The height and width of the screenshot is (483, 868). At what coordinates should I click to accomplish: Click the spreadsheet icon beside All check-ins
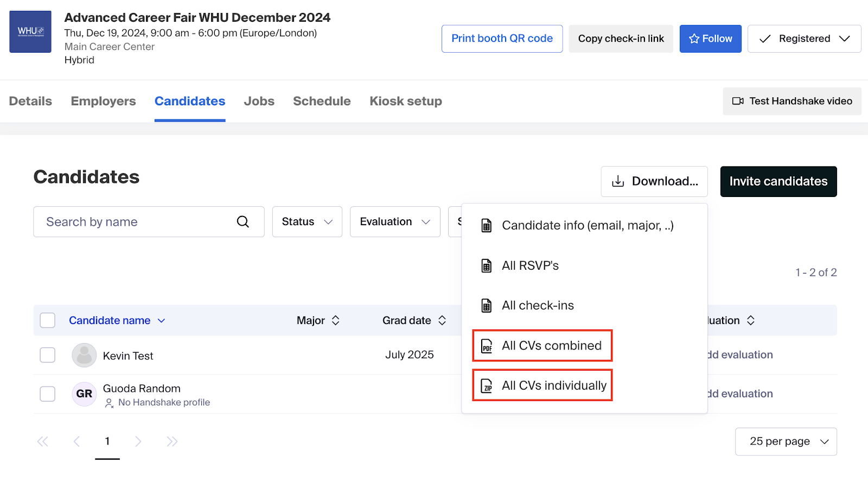(x=487, y=306)
